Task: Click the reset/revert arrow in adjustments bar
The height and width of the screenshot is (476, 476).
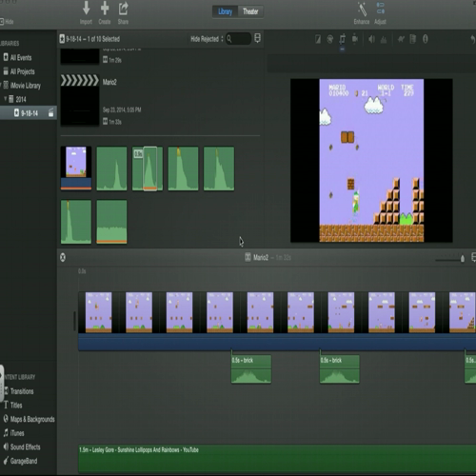Action: click(472, 39)
